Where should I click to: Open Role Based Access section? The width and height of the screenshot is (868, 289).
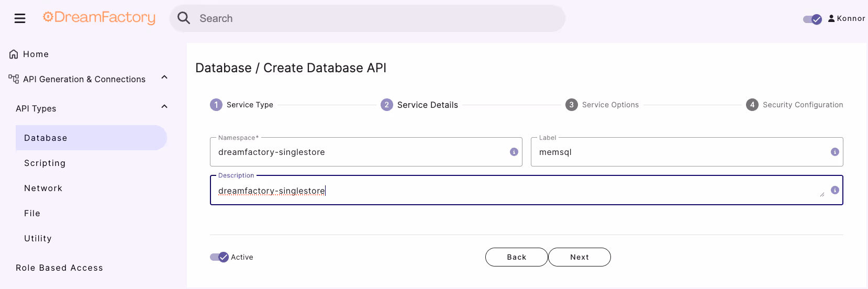59,268
